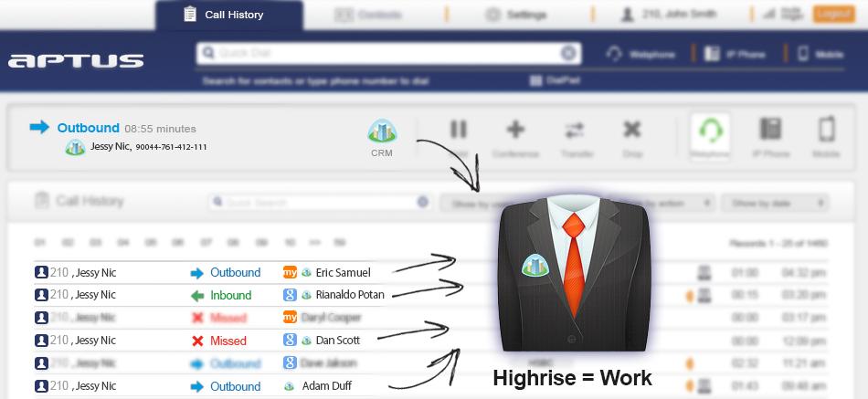Select the IP Phone device in call panel
This screenshot has height=399, width=868.
click(x=770, y=131)
